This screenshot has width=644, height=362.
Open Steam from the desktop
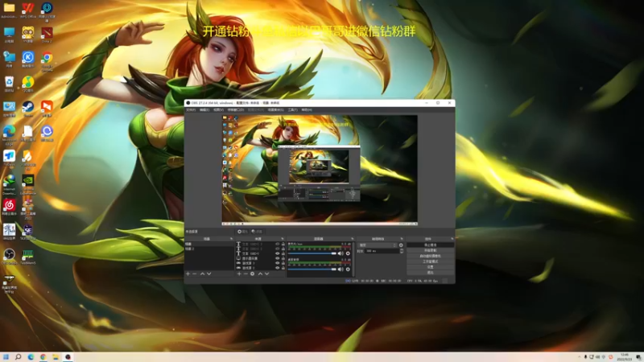tap(28, 109)
